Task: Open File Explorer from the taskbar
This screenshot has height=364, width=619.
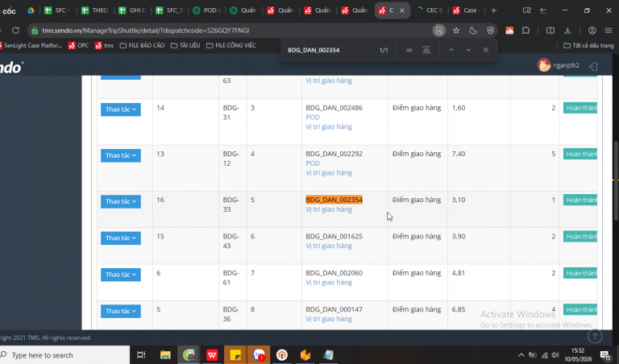Action: coord(165,355)
